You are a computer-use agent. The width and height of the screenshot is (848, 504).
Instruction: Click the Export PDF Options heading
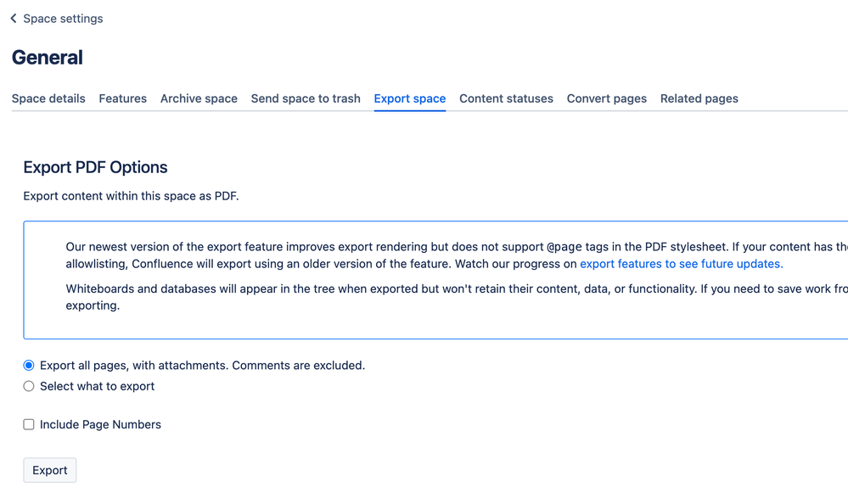point(94,167)
